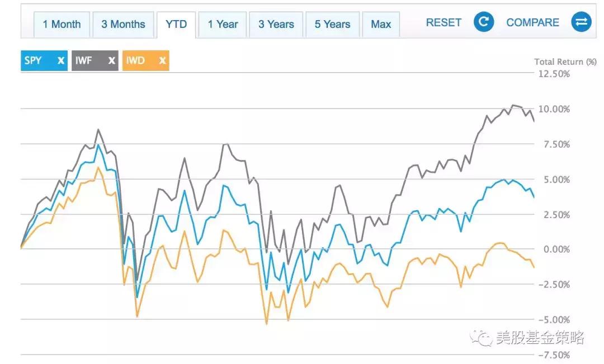Screen dimensions: 604x364
Task: Click the gray IWF line's final peak
Action: (x=513, y=105)
